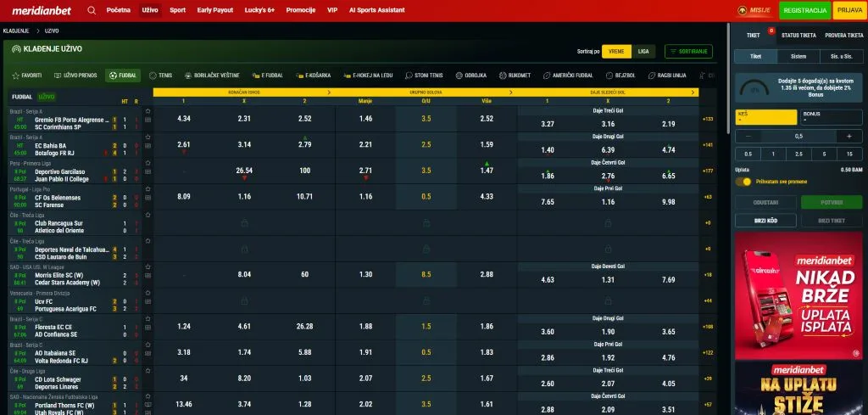Screen dimensions: 868x415
Task: Favorite the Club Rancagua Sur match star
Action: [x=147, y=215]
